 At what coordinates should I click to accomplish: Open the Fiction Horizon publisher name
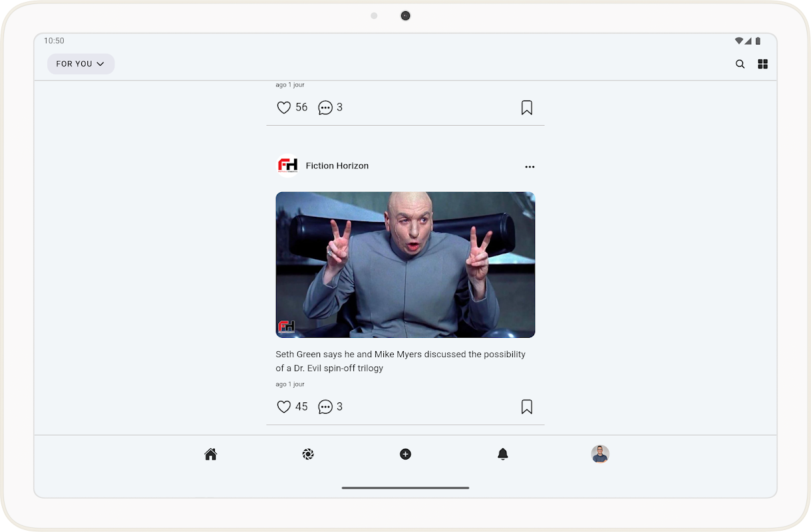pos(337,166)
